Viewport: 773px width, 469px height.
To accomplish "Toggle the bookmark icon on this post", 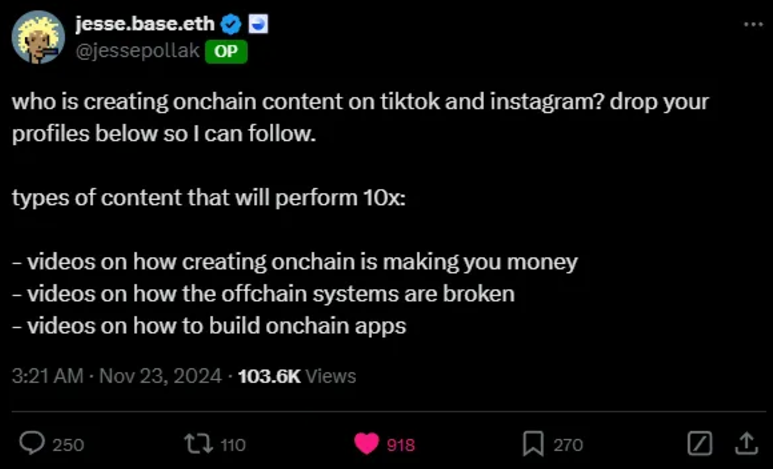I will (x=533, y=443).
